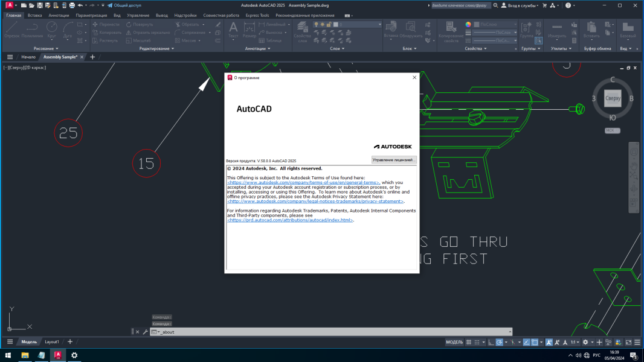Screen dimensions: 644x362
Task: Toggle object snap in status bar
Action: tap(535, 342)
